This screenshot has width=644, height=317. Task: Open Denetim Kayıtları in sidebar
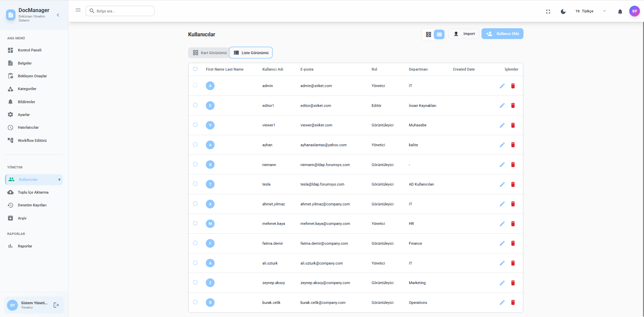[32, 205]
